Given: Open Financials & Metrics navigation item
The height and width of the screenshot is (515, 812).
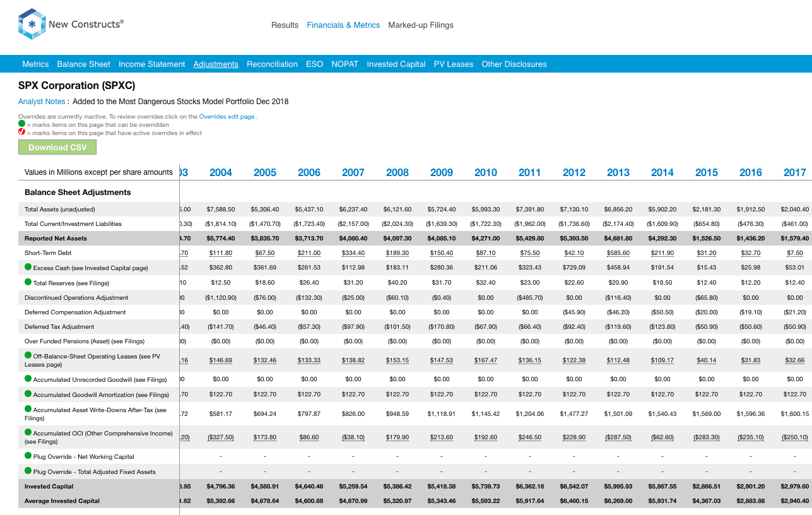Looking at the screenshot, I should point(343,25).
